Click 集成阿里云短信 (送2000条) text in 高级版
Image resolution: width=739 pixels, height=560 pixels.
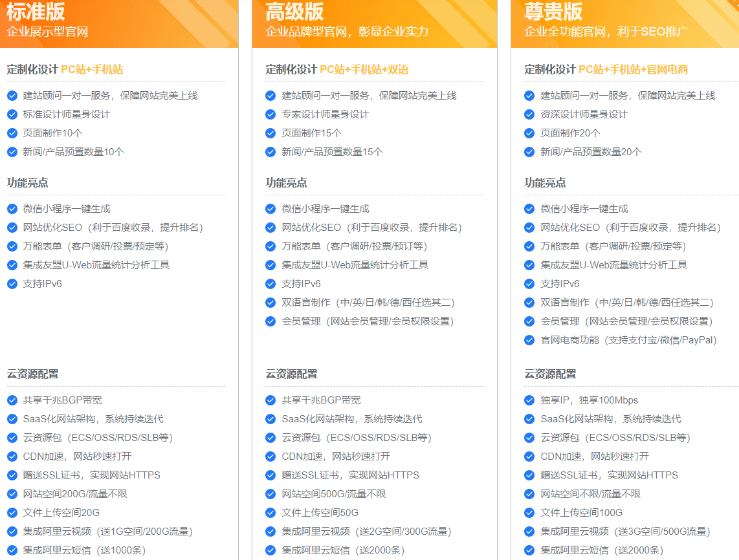pos(343,550)
